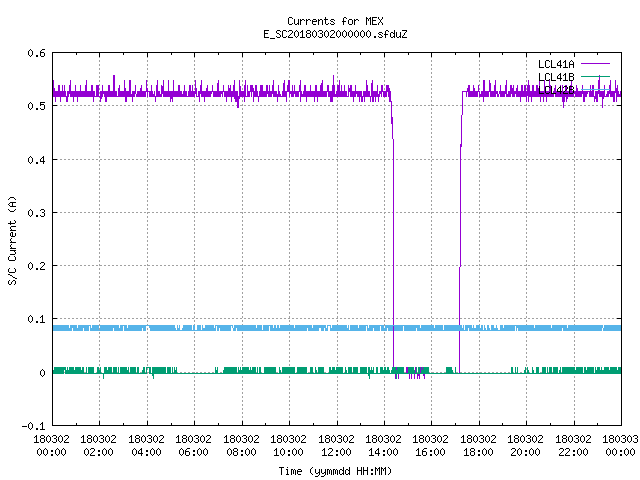Click the x-axis tick 180302 02:00
The width and height of the screenshot is (640, 480).
tap(98, 445)
